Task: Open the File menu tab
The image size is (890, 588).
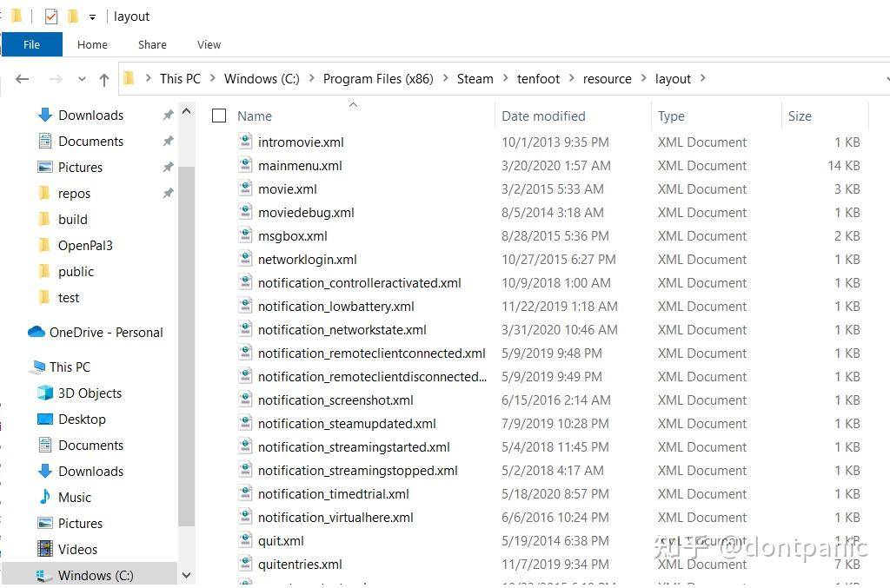Action: click(x=32, y=44)
